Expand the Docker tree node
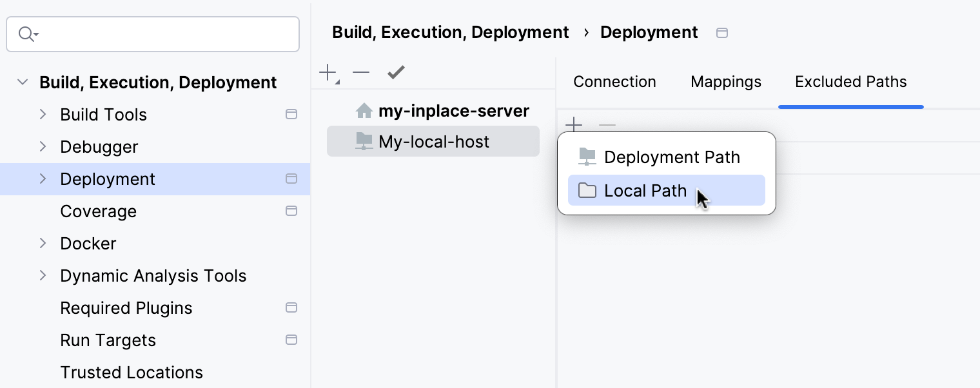The height and width of the screenshot is (388, 980). 43,243
